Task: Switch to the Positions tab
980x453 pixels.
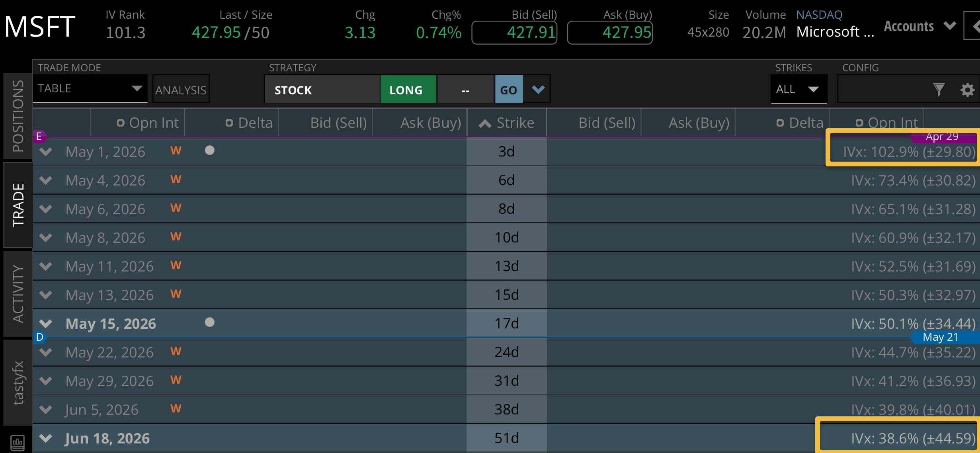Action: 18,116
